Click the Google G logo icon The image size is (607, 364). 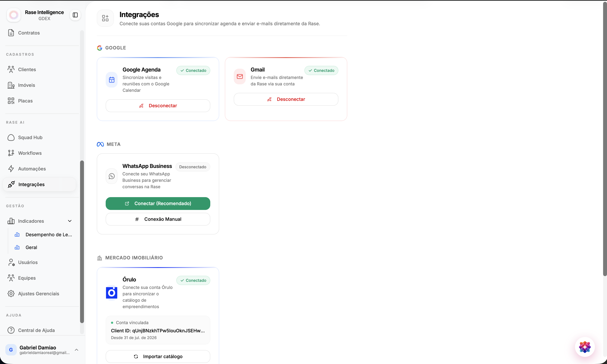100,48
